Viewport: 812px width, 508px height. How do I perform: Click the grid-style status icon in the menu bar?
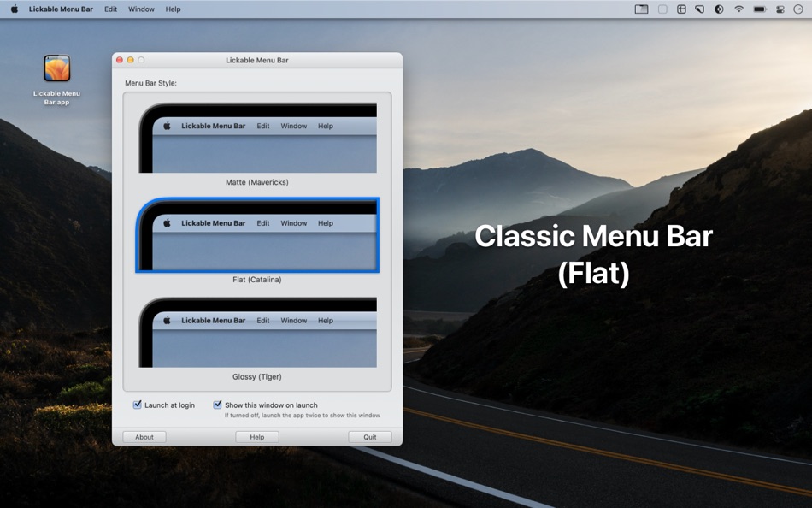(x=681, y=9)
